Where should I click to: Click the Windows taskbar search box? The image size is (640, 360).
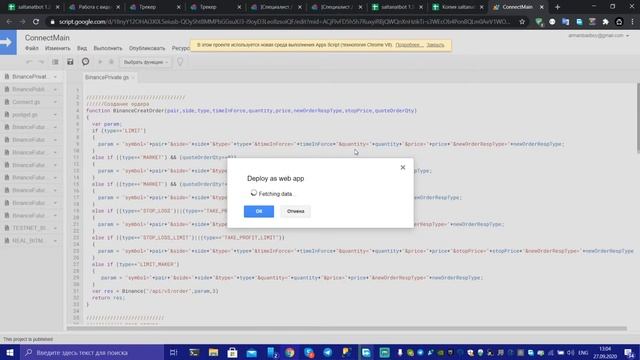92,352
